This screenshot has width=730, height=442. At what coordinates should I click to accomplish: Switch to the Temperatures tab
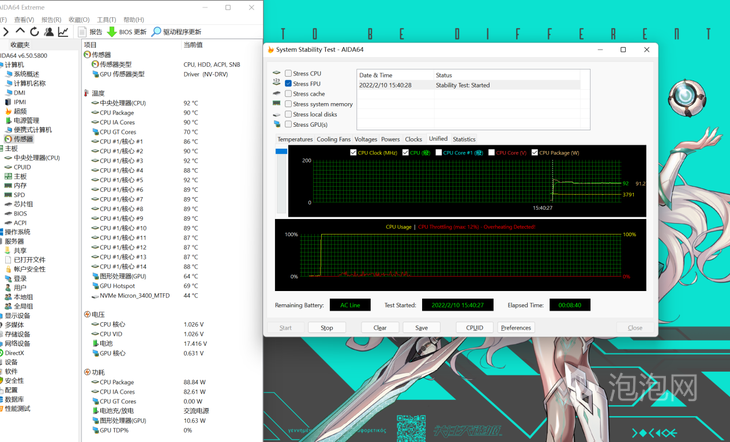point(294,139)
